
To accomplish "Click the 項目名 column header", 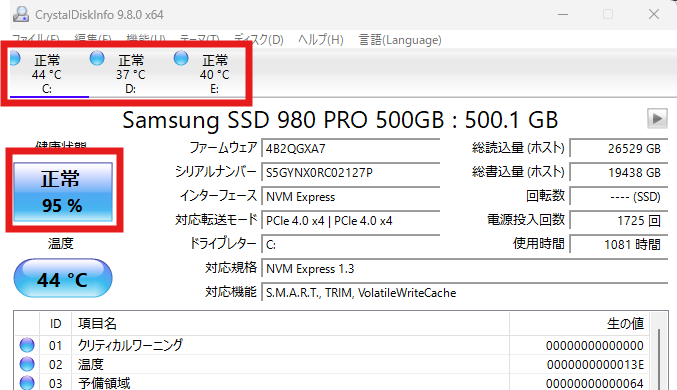I will coord(290,323).
